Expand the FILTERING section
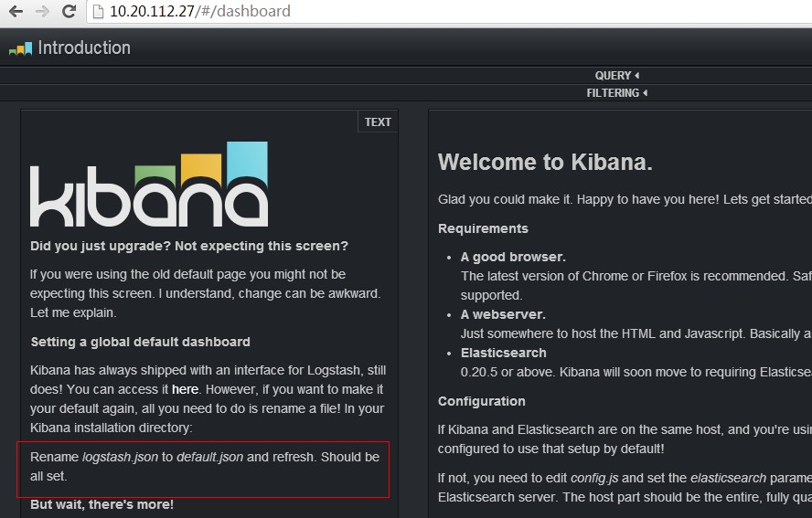The image size is (812, 518). [616, 93]
